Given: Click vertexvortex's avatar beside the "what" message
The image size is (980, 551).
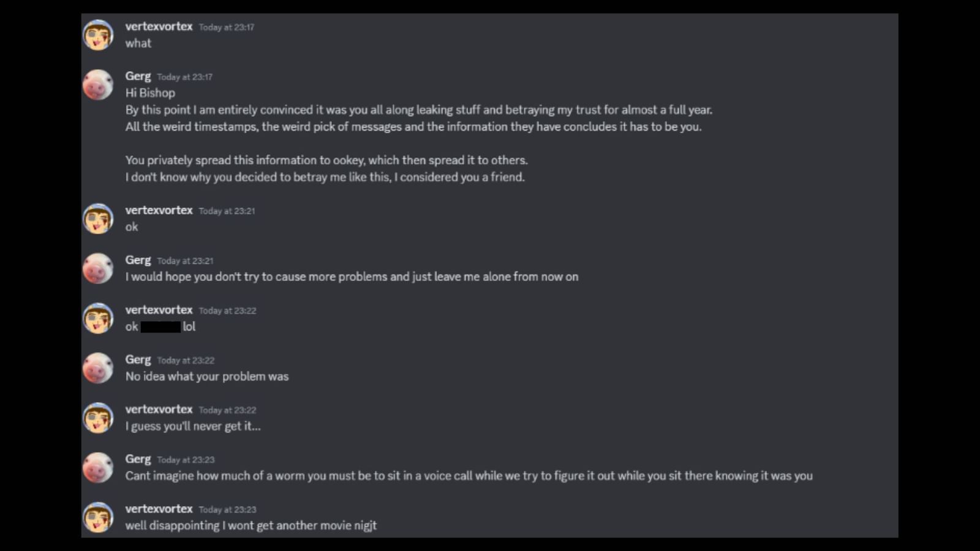Looking at the screenshot, I should (97, 35).
